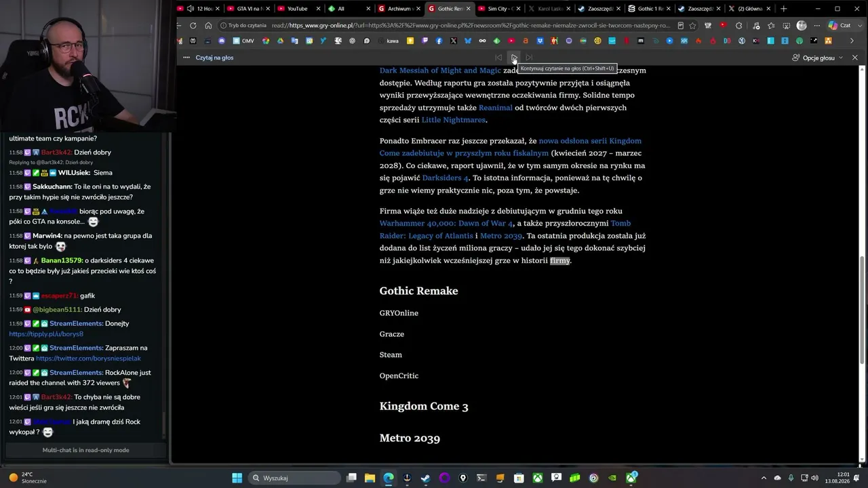Open the Metro 2039 link in the article
This screenshot has height=488, width=868.
point(501,236)
